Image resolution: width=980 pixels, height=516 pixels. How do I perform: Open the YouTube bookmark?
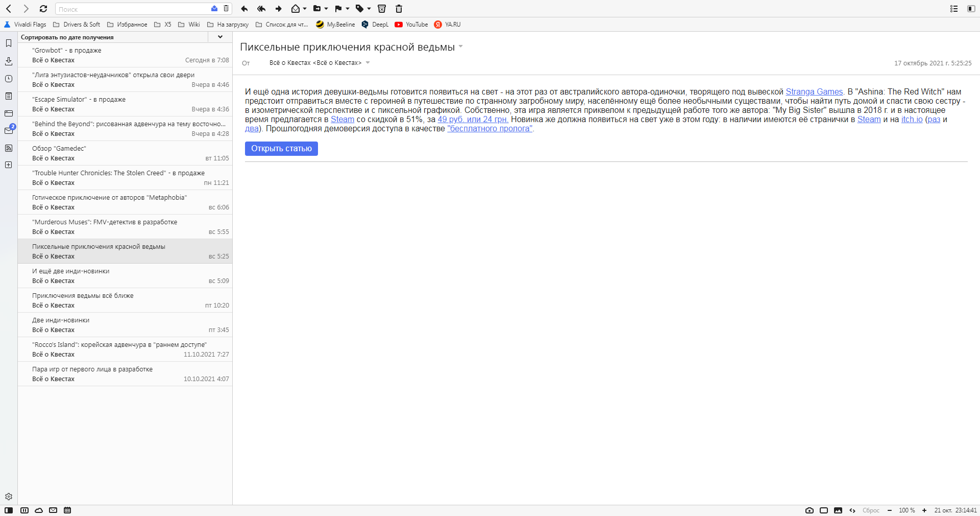click(x=411, y=25)
